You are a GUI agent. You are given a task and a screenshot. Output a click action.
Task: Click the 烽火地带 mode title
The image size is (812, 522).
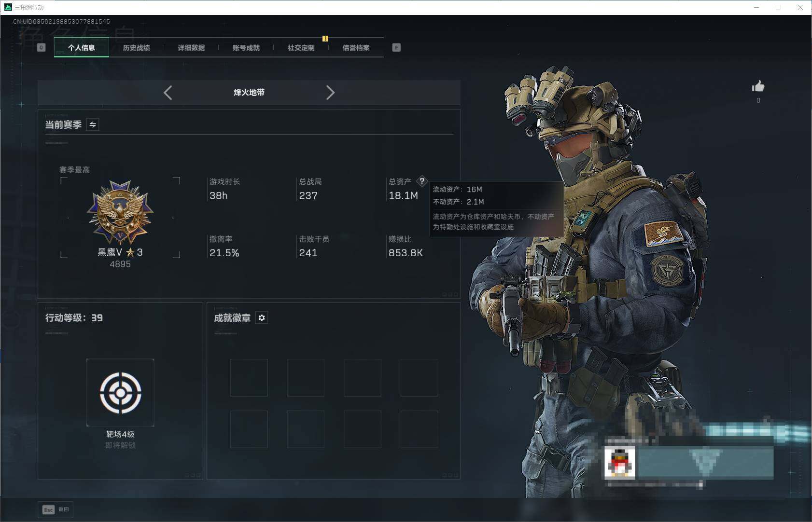click(x=249, y=93)
